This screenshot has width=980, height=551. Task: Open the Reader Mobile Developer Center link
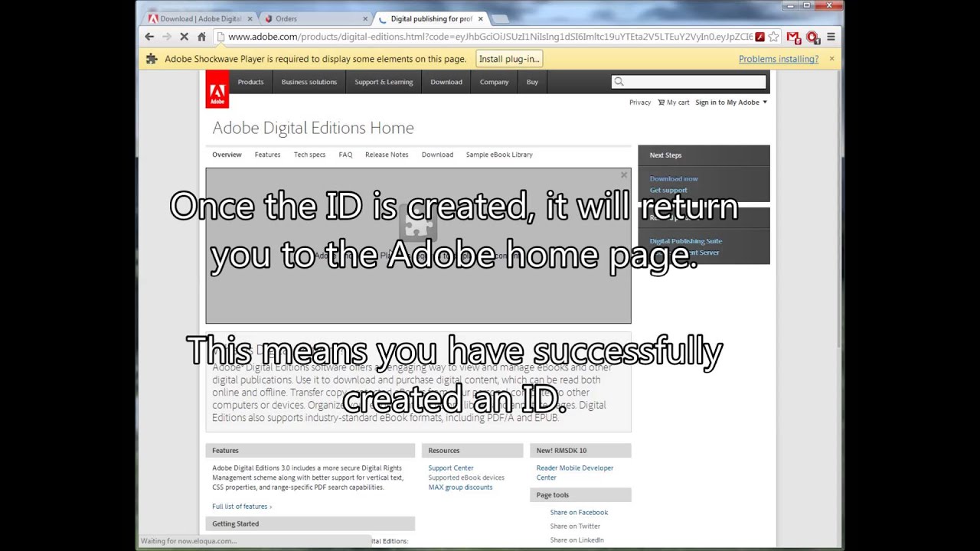[x=575, y=473]
